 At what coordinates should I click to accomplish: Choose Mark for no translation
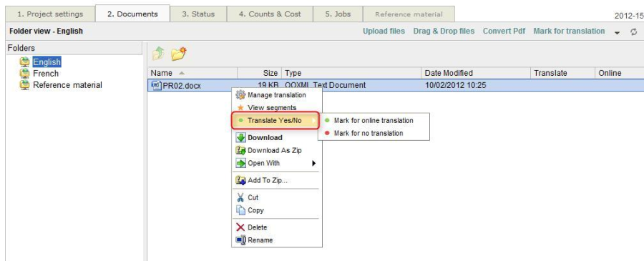pyautogui.click(x=369, y=134)
